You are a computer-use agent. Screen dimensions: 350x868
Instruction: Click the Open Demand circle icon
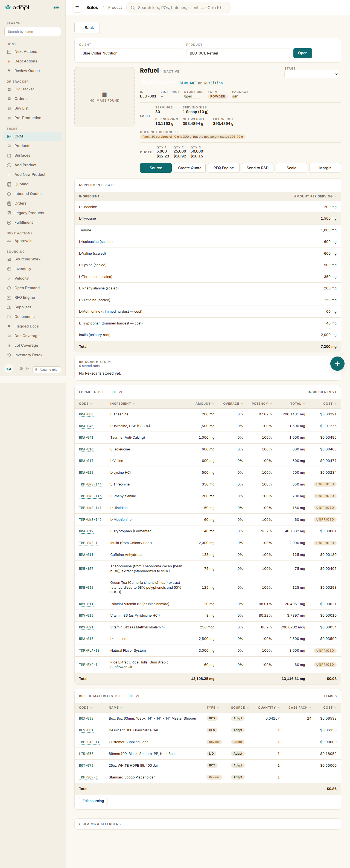click(9, 288)
